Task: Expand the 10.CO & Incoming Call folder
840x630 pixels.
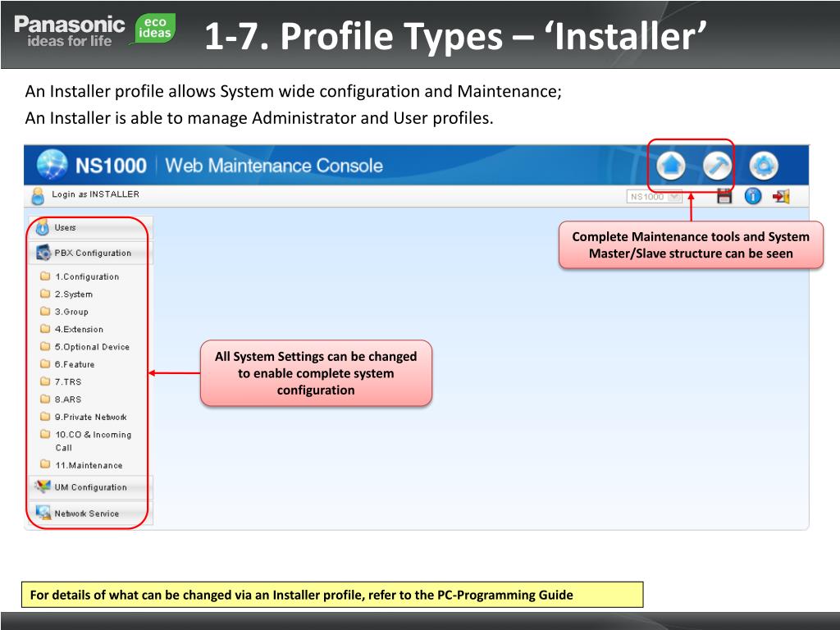Action: 86,441
